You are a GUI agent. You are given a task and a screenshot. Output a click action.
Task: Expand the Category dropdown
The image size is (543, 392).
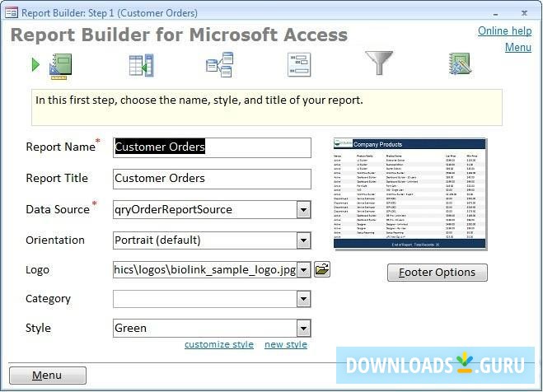coord(303,299)
